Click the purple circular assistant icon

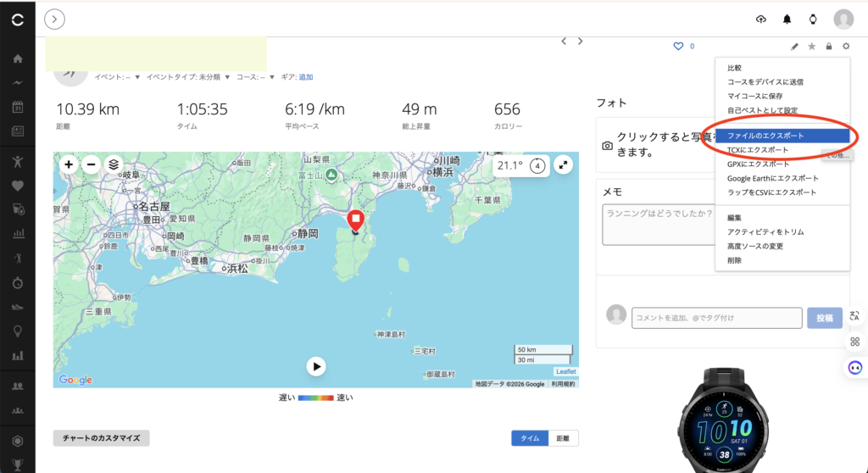coord(854,367)
